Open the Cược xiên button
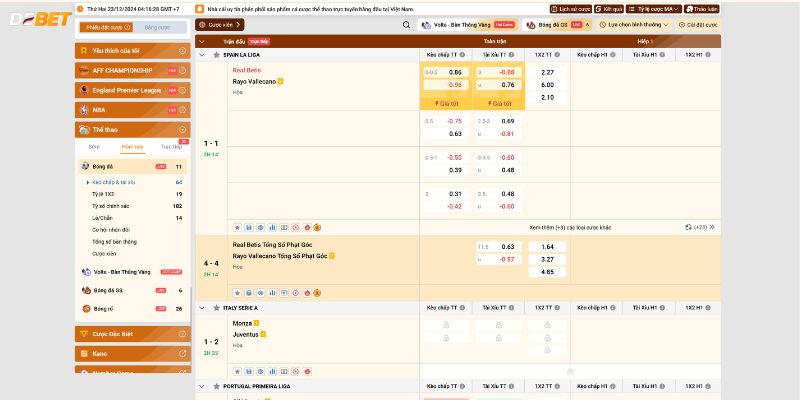Screen dimensions: 800x400 click(219, 24)
